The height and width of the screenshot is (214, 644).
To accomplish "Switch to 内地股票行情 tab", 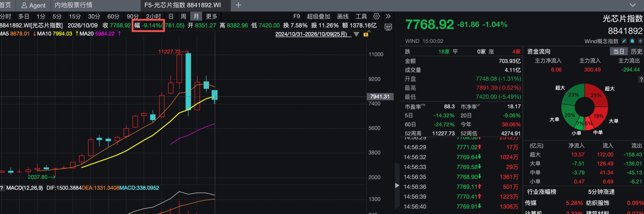I will coord(73,5).
